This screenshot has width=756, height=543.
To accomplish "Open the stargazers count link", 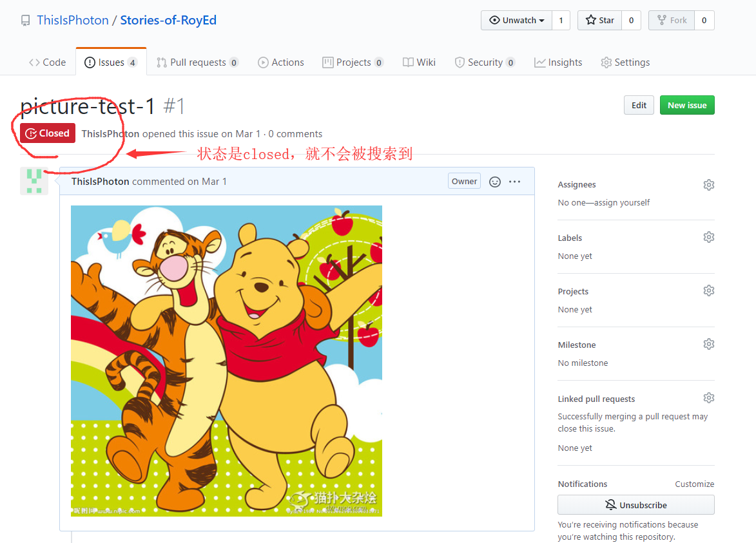I will [x=631, y=20].
